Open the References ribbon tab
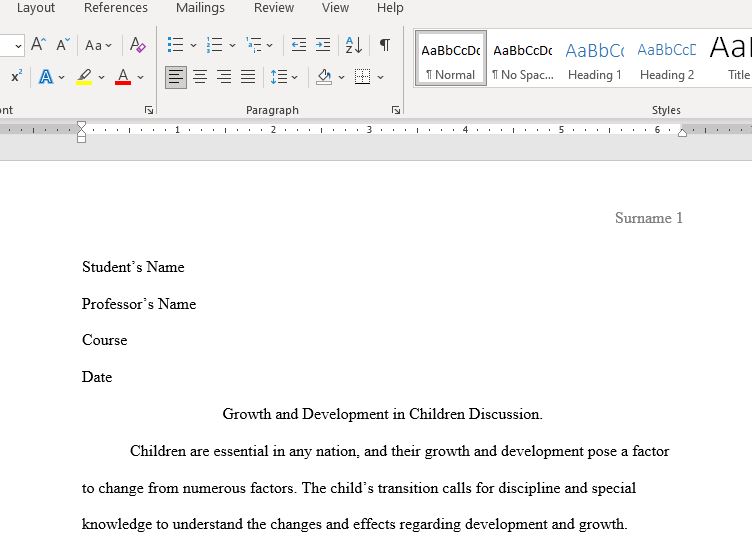Viewport: 752px width, 541px height. 116,8
